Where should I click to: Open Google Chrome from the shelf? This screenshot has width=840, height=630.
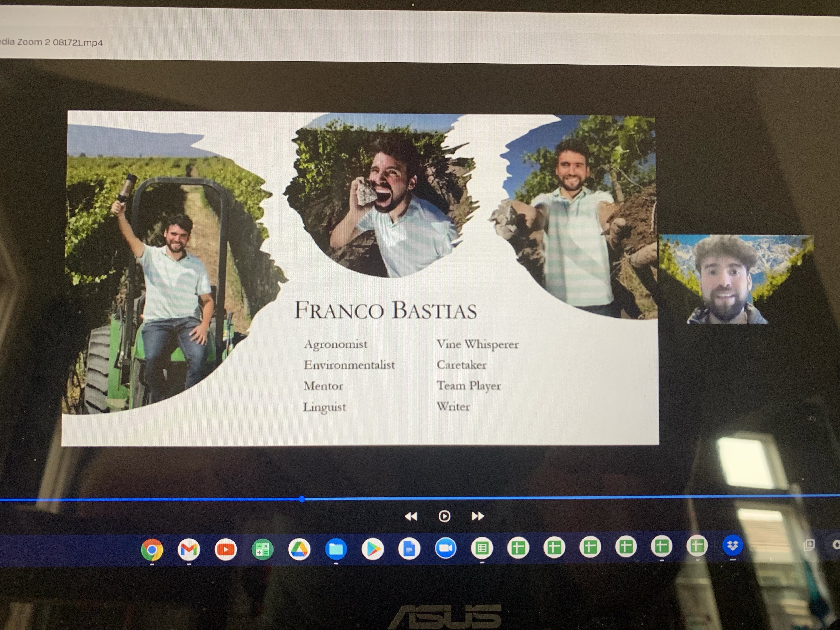pyautogui.click(x=152, y=550)
